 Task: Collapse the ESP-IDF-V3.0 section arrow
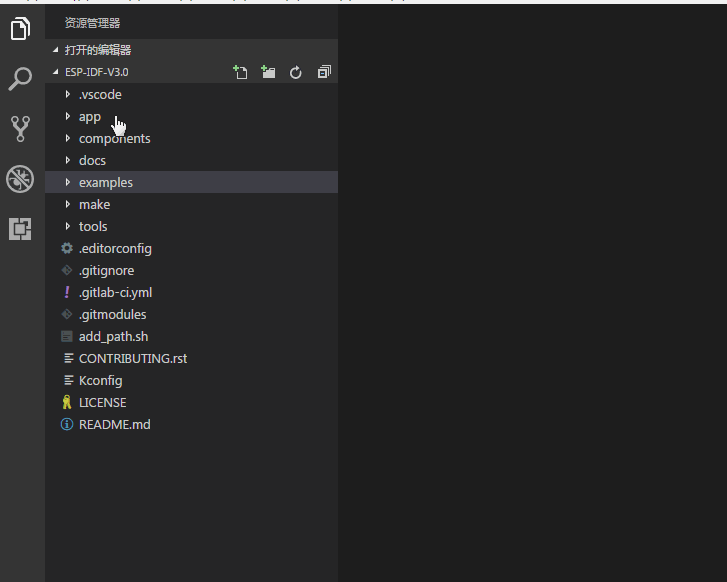click(56, 72)
